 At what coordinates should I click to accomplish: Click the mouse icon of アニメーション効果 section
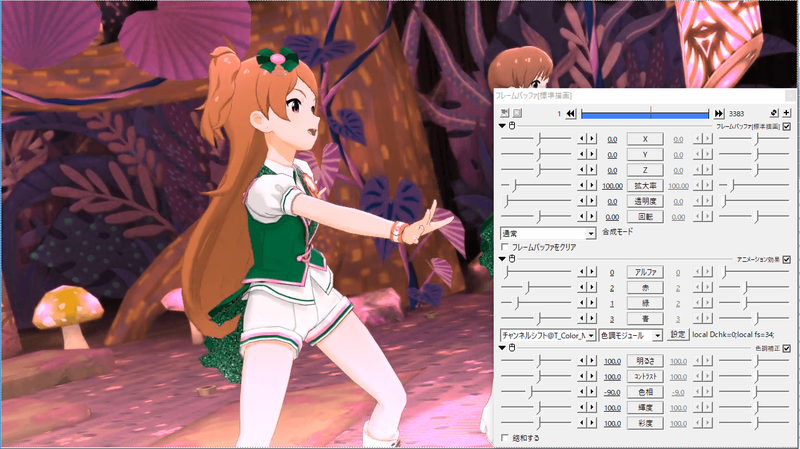pos(512,259)
